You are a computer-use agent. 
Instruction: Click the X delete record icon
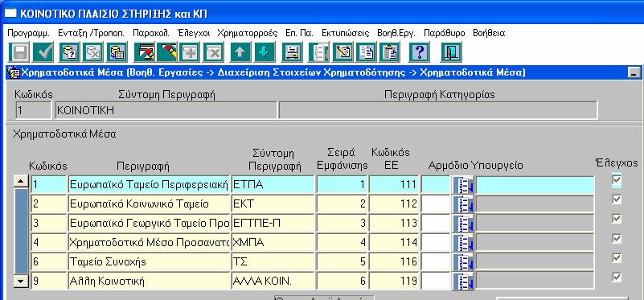tap(214, 52)
